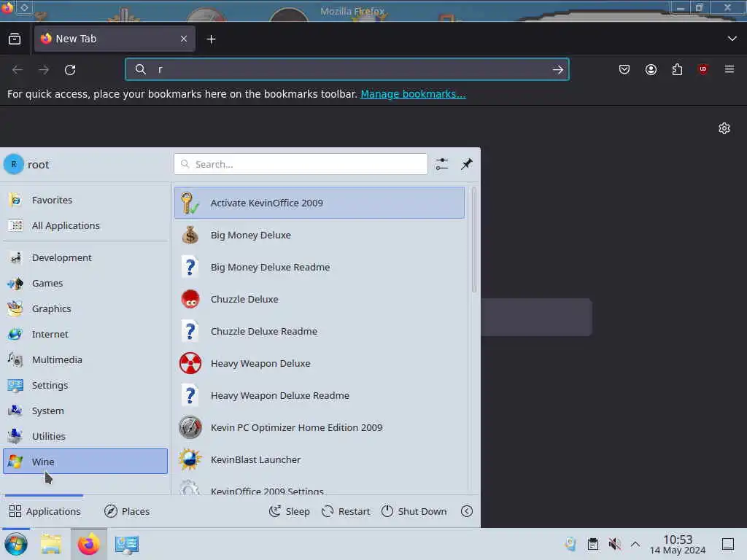Click the launcher list scrollbar
This screenshot has width=747, height=560.
point(473,240)
